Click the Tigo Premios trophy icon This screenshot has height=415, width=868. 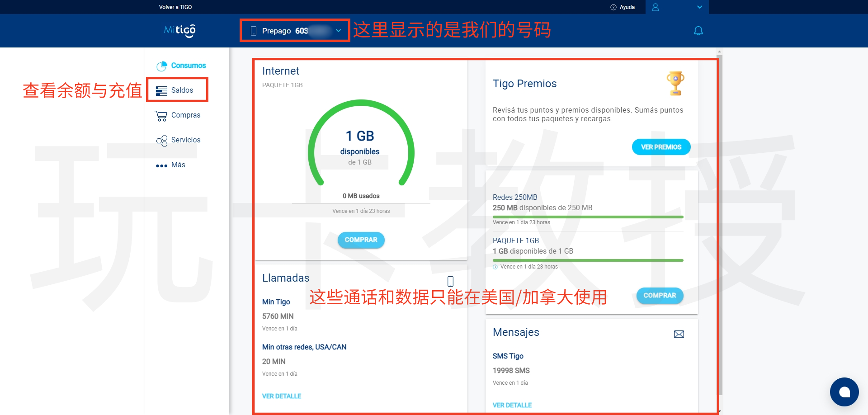click(x=675, y=83)
